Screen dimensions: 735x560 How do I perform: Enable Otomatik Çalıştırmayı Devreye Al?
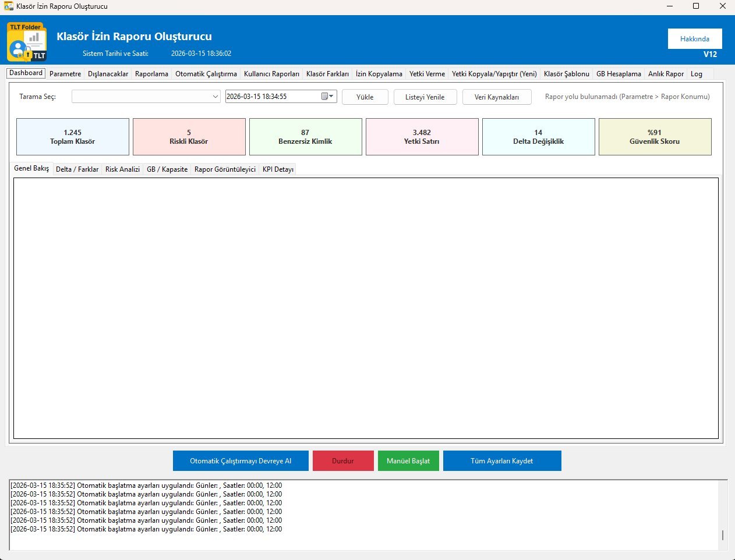pyautogui.click(x=241, y=461)
